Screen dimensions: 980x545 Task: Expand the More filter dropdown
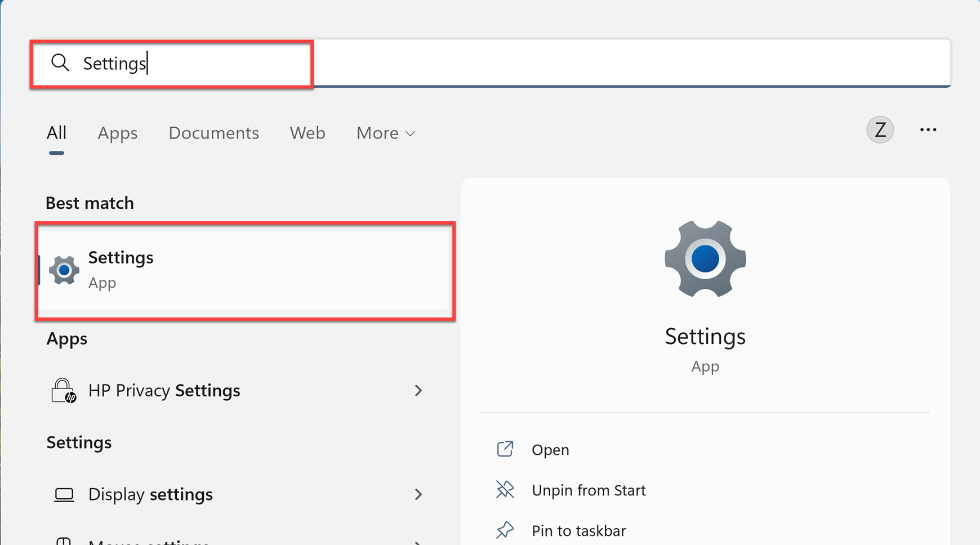click(x=385, y=133)
